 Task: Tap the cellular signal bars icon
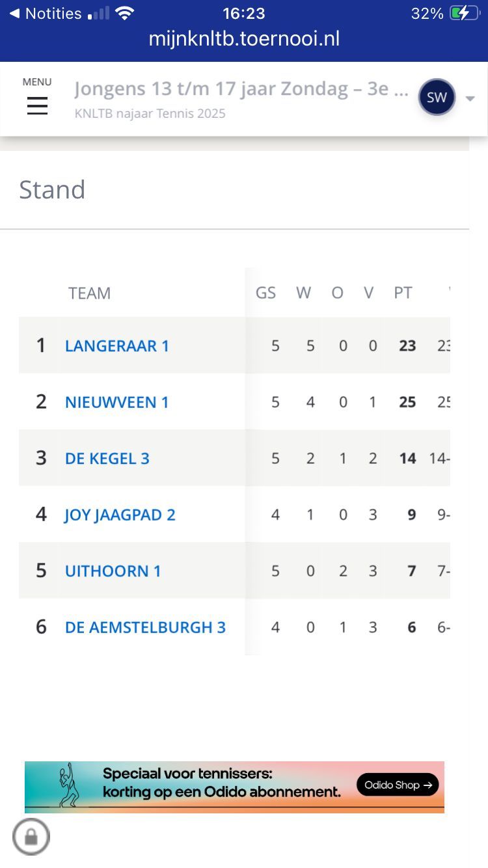coord(99,14)
